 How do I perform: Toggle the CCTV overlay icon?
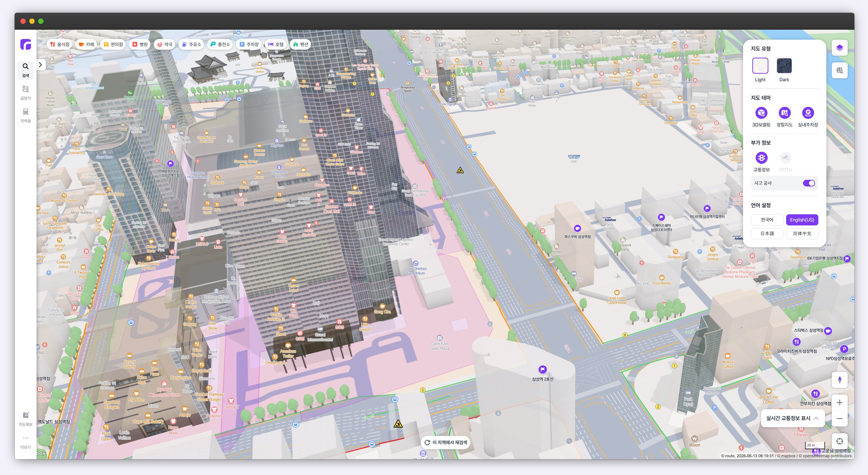coord(786,158)
